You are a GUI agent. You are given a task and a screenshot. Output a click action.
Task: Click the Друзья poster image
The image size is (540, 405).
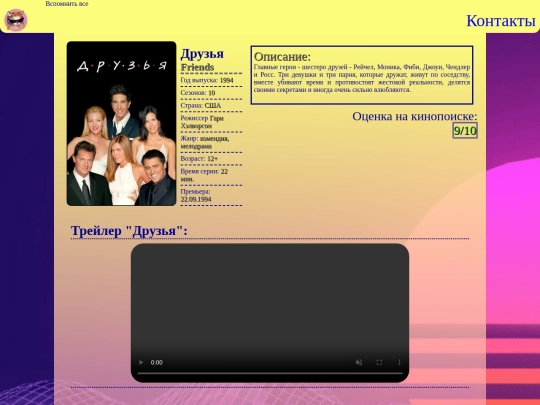tap(121, 124)
